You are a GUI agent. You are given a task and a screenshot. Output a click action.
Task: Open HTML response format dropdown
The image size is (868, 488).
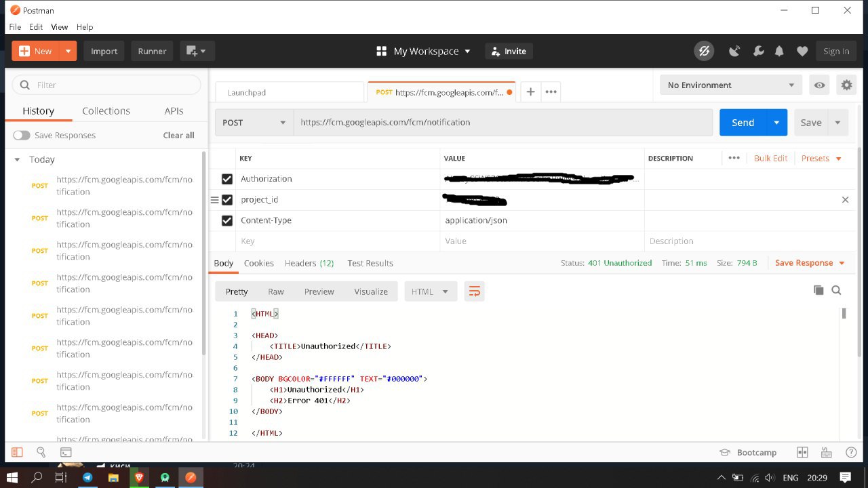[x=431, y=291]
